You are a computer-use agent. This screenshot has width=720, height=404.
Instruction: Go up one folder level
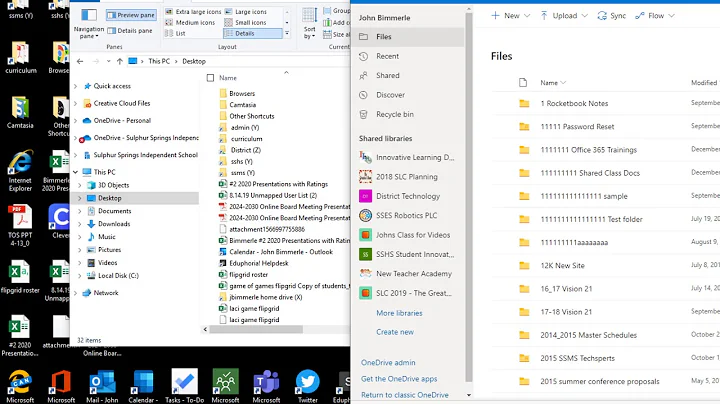point(119,61)
